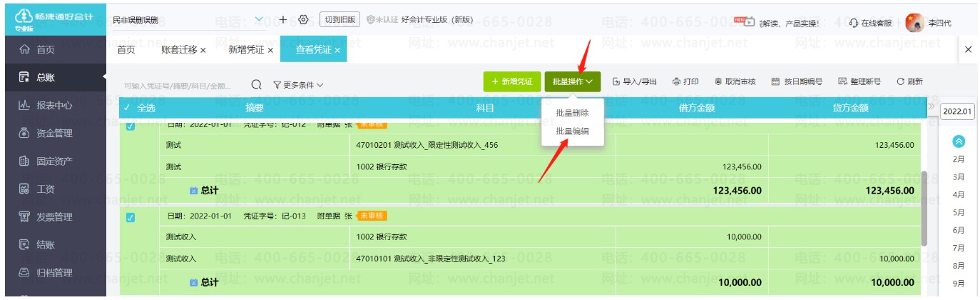Close the 查看凭证 tab

tap(337, 51)
